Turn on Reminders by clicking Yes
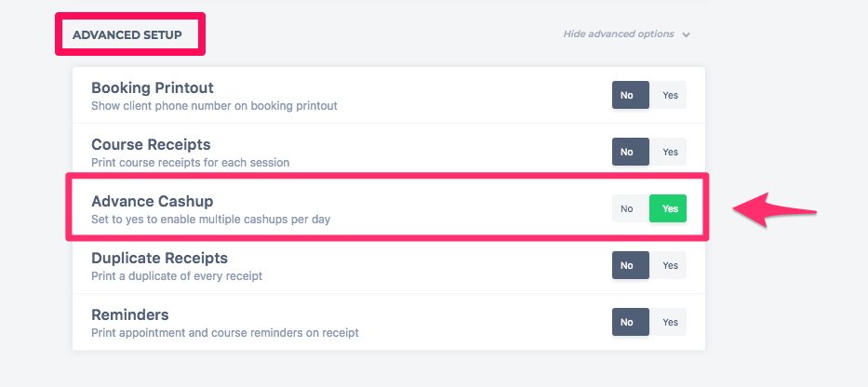 click(670, 322)
